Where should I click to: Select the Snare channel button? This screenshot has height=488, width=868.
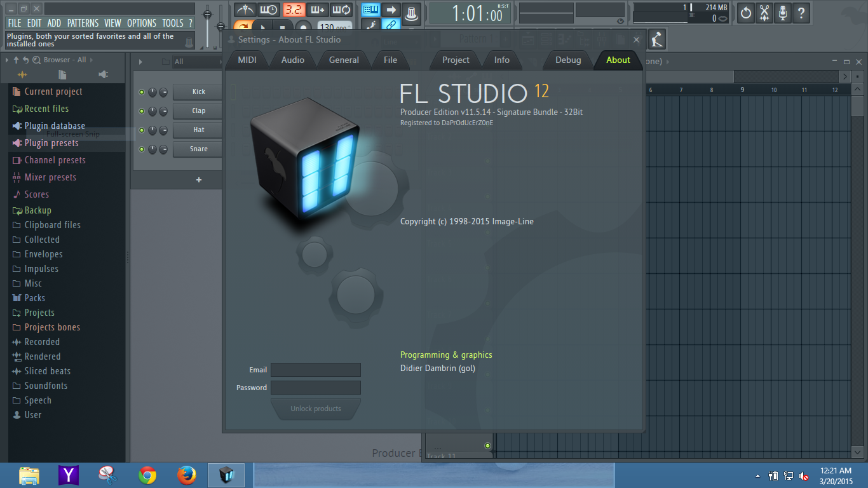[x=199, y=149]
